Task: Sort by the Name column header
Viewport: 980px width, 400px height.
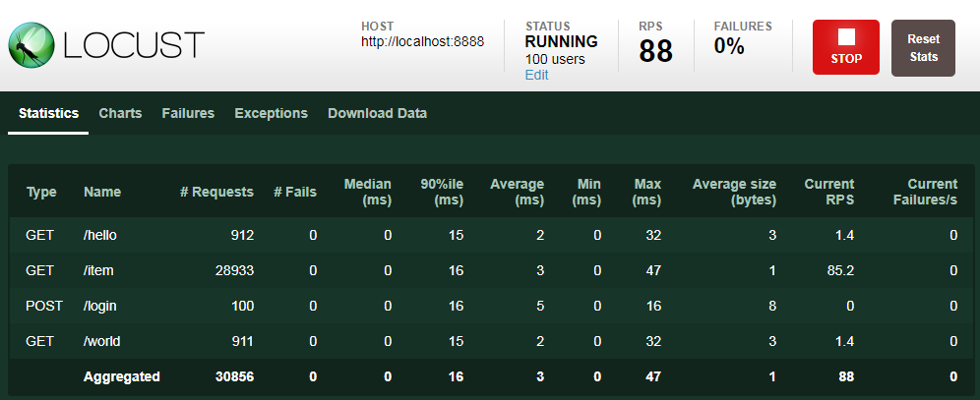Action: pyautogui.click(x=102, y=193)
